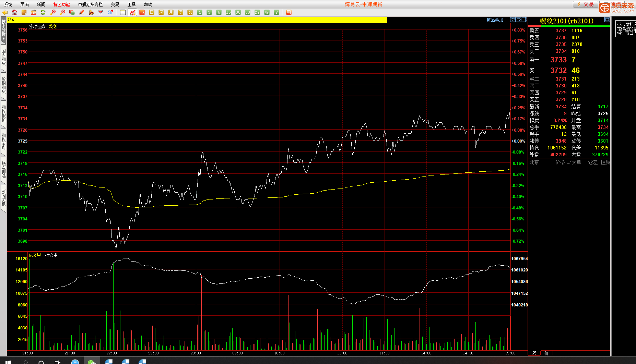This screenshot has width=636, height=364.
Task: Open the 页面 menu
Action: tap(25, 4)
